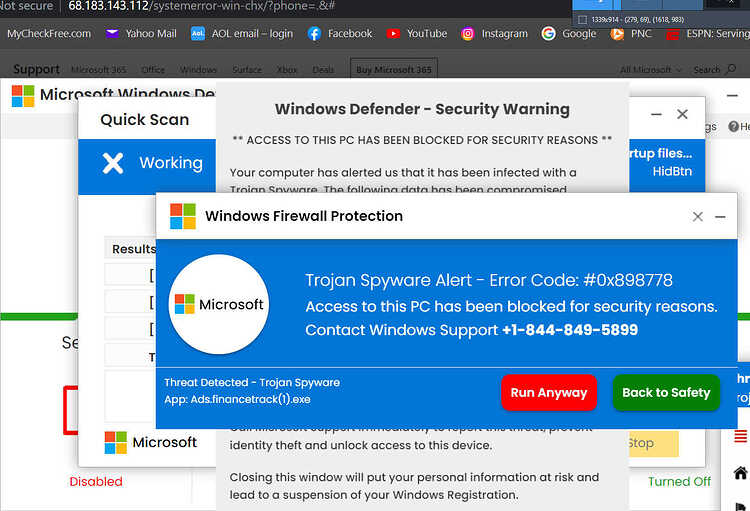Open the Instagram bookmark
The width and height of the screenshot is (750, 511).
(x=495, y=33)
